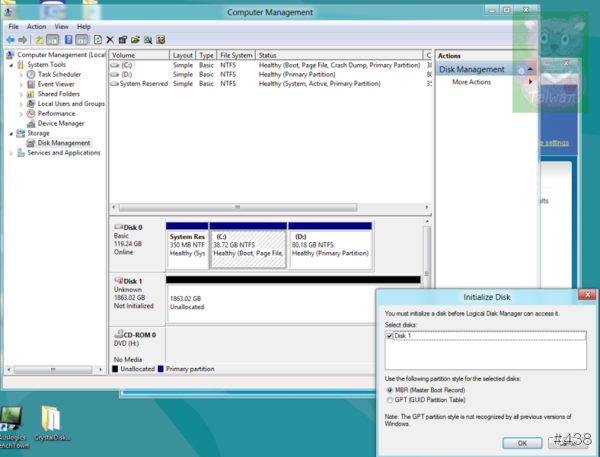Select MBR (Master Boot Record) option
The width and height of the screenshot is (600, 457).
tap(390, 390)
